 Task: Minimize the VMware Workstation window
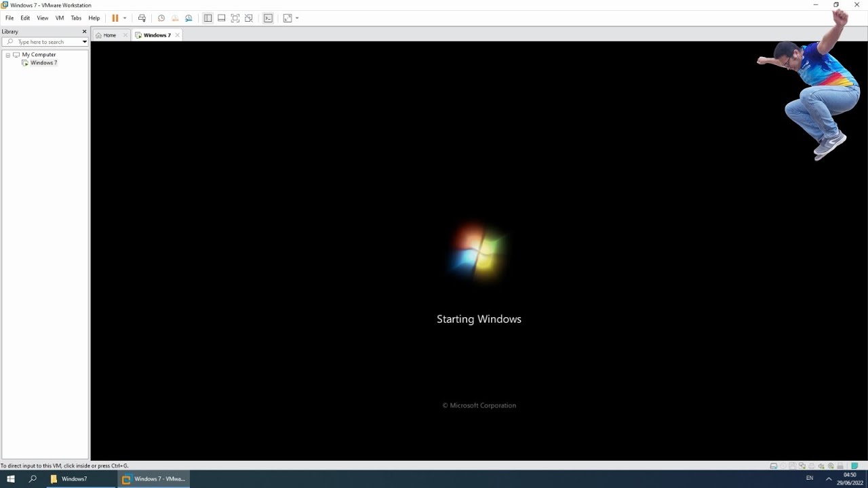(x=815, y=5)
